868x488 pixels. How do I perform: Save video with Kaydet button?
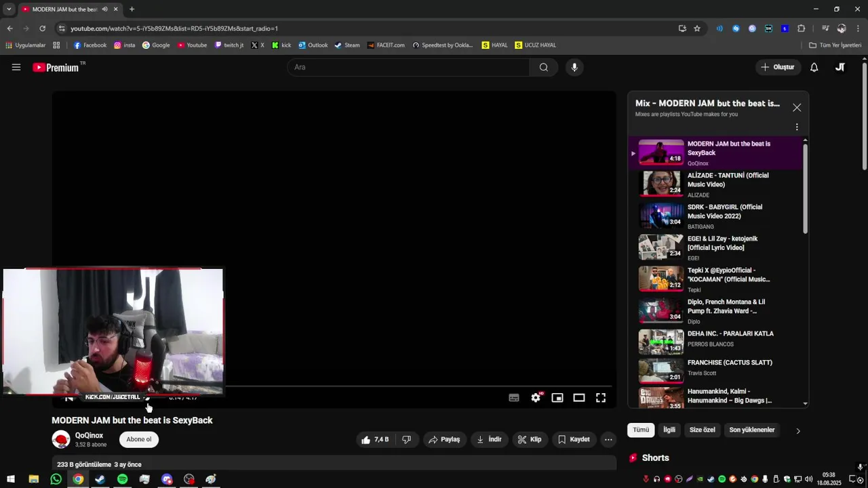[574, 439]
